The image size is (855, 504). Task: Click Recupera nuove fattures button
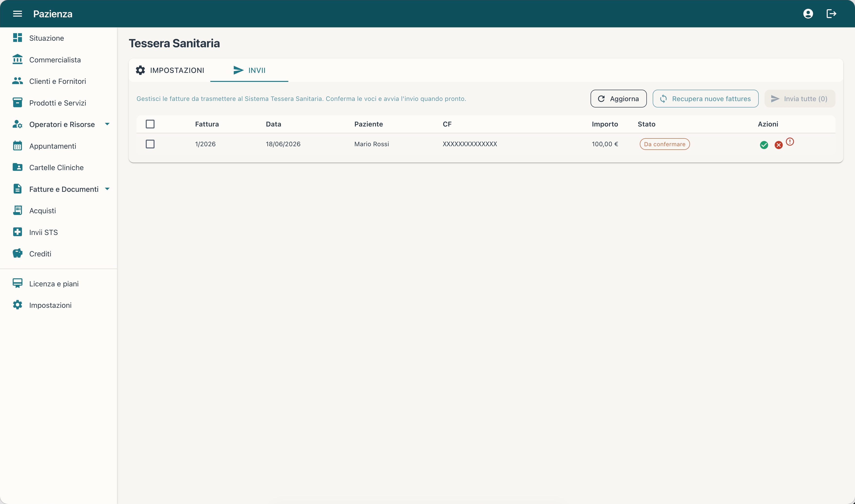[x=705, y=98]
